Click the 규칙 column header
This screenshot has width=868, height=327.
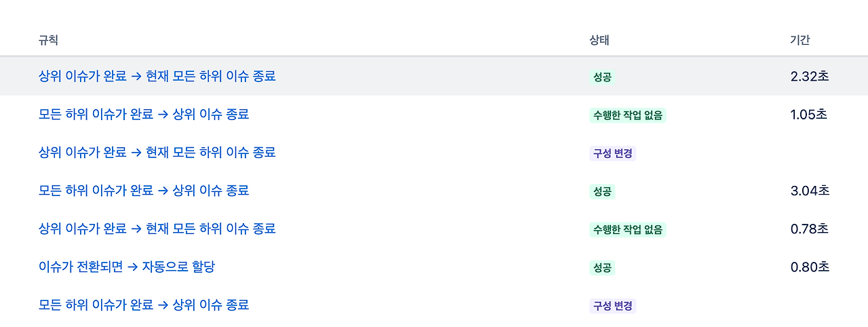coord(48,40)
